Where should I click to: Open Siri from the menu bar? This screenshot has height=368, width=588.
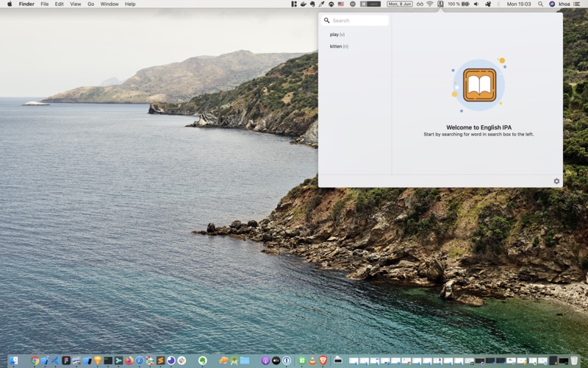[x=552, y=4]
